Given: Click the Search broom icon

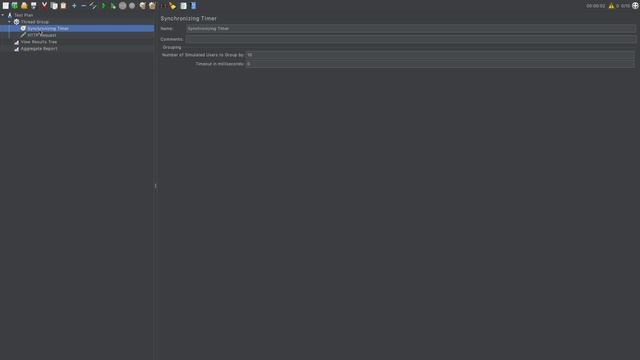Looking at the screenshot, I should pos(172,6).
